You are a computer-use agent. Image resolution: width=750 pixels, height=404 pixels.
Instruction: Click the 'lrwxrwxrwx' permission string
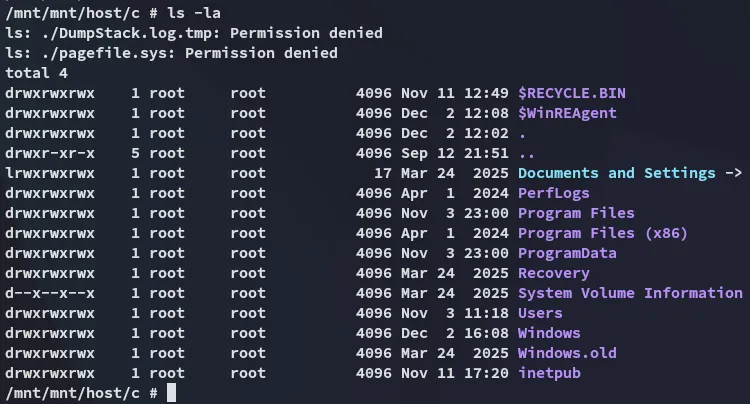(x=50, y=174)
